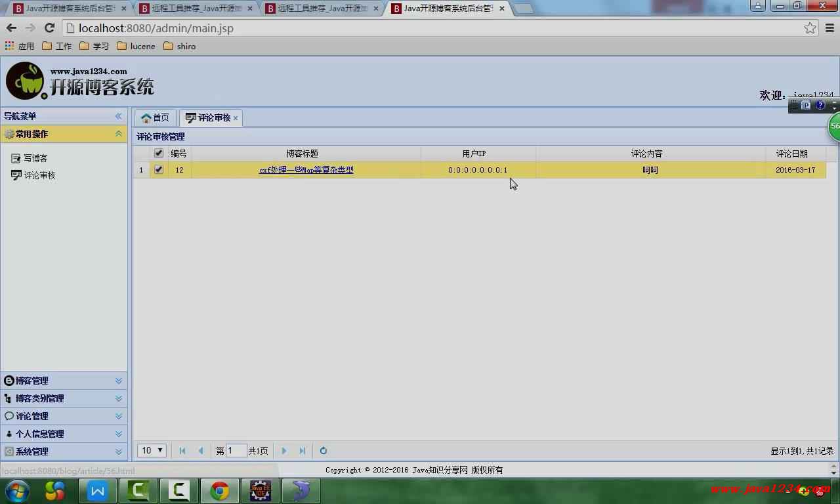Open 评论审核 in the sidebar

(x=33, y=175)
